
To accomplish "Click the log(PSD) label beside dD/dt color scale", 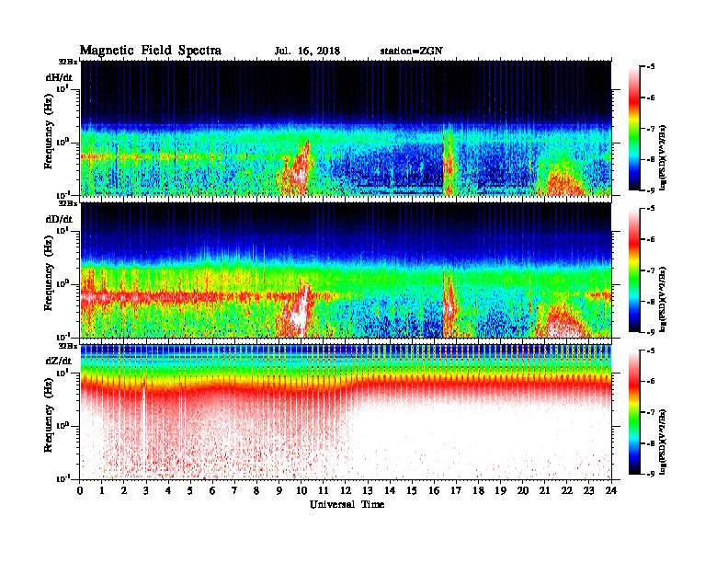I will pos(663,300).
